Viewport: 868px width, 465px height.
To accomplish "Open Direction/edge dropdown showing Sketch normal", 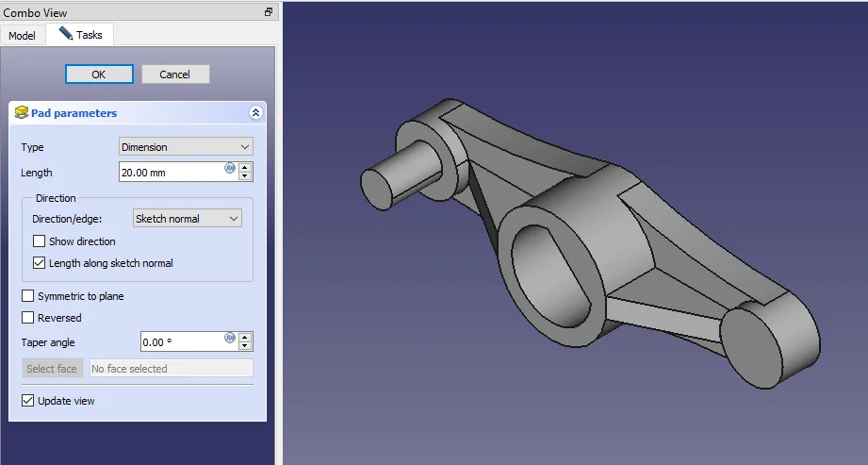I will [x=188, y=219].
